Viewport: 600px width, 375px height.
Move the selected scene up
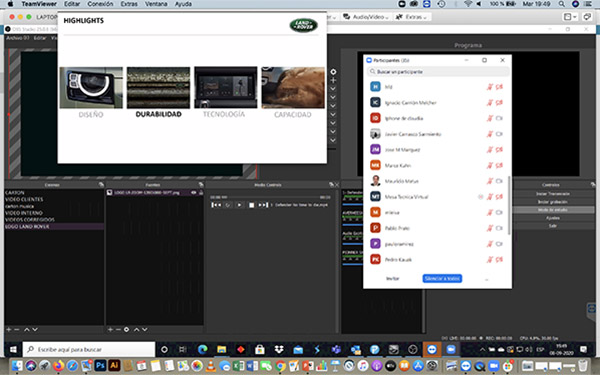tap(27, 329)
